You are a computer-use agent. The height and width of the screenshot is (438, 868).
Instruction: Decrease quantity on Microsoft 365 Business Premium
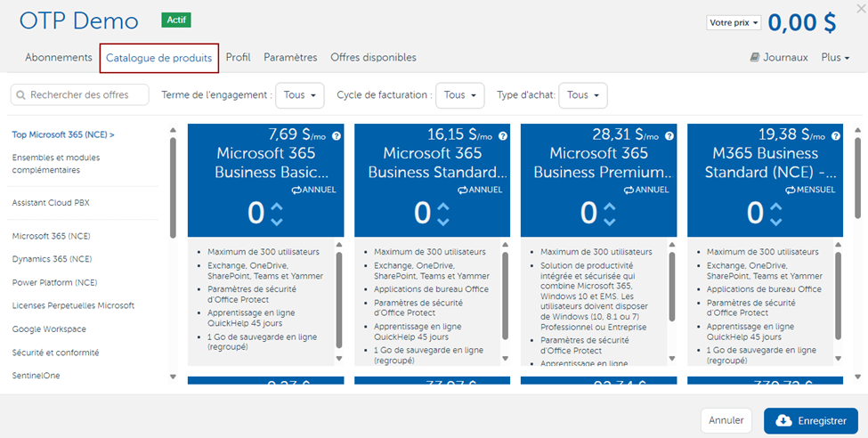610,222
